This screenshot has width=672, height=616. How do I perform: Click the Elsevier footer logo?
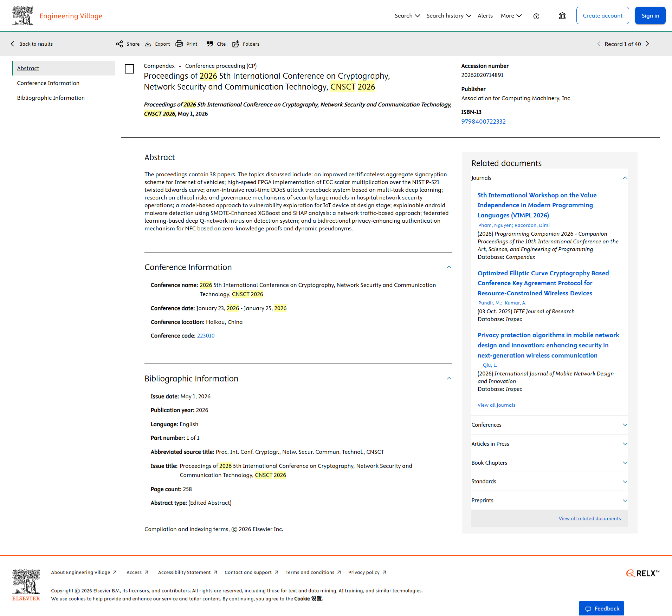tap(26, 585)
